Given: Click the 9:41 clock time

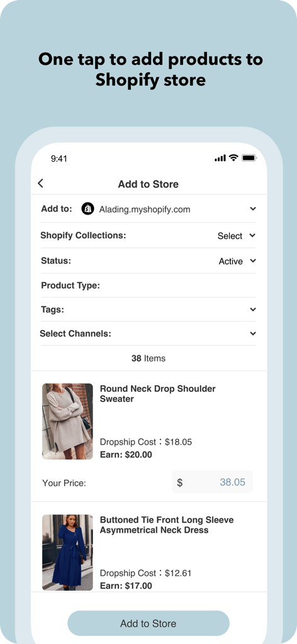Looking at the screenshot, I should click(59, 158).
